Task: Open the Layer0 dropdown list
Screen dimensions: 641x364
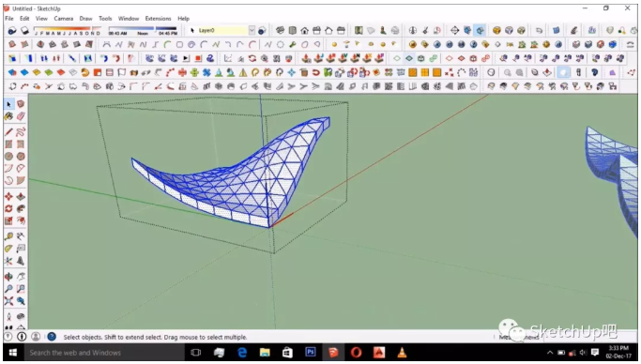Action: (252, 30)
